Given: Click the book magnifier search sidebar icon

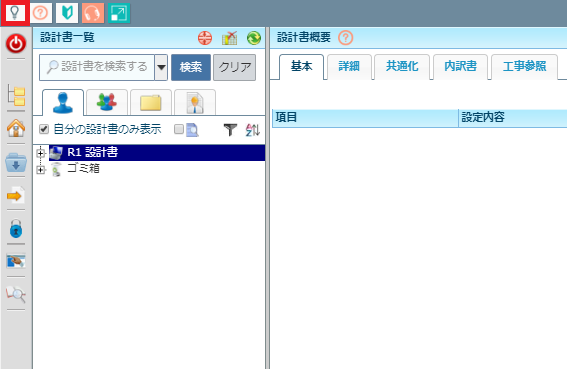Looking at the screenshot, I should coord(16,294).
